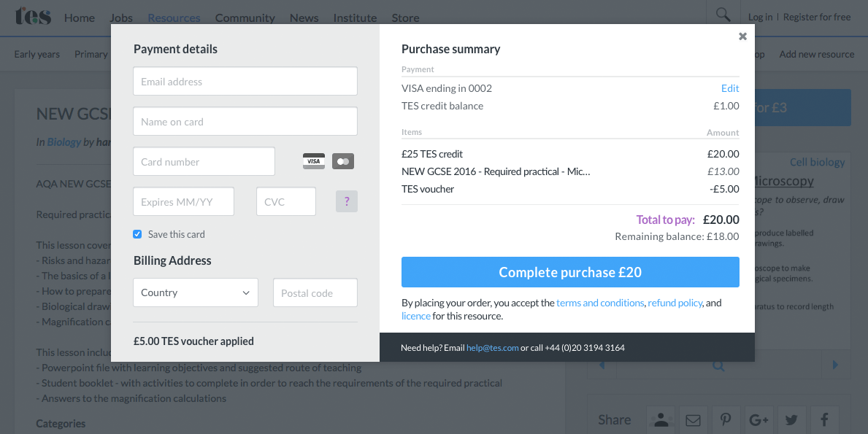
Task: Click Edit next to VISA payment
Action: pos(730,88)
